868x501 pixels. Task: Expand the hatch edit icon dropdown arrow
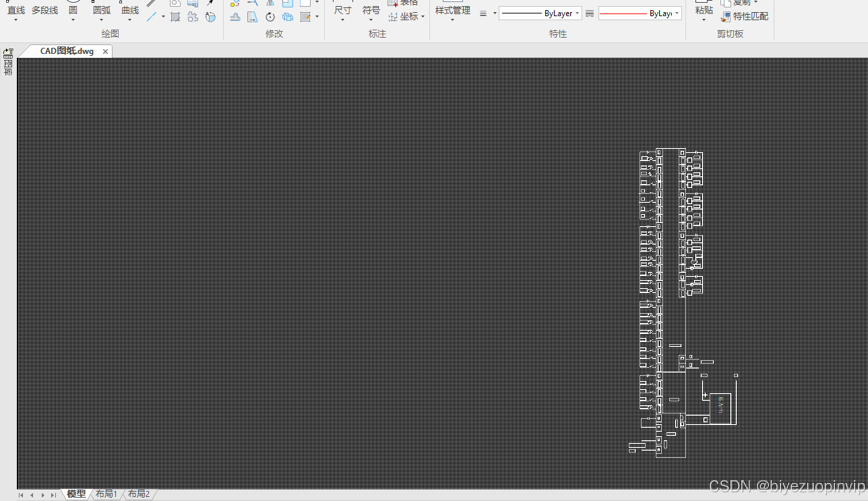pyautogui.click(x=317, y=17)
